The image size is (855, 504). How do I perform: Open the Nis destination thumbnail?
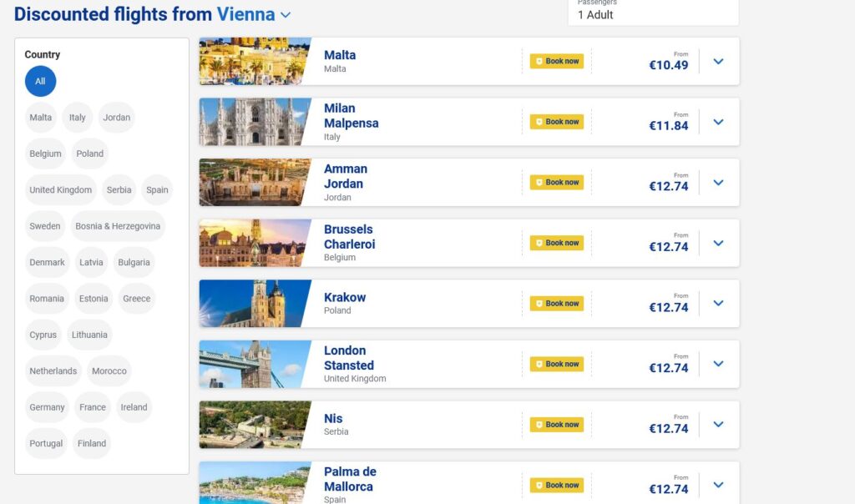(x=254, y=425)
